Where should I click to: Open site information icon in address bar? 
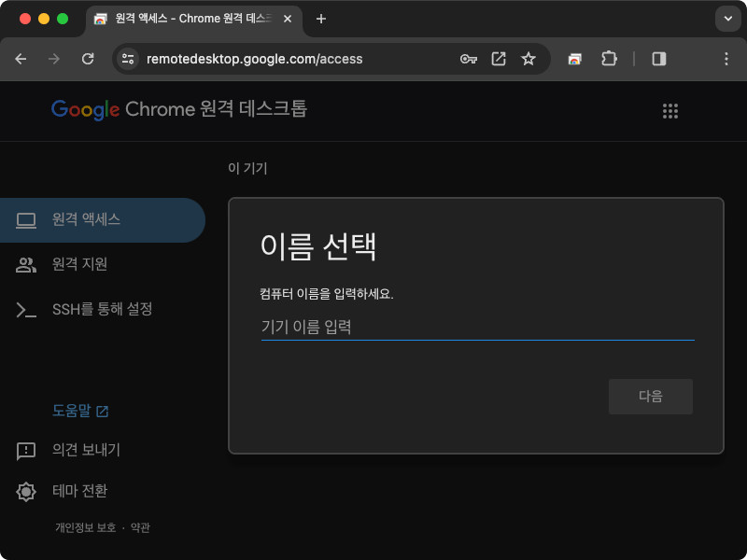point(128,59)
